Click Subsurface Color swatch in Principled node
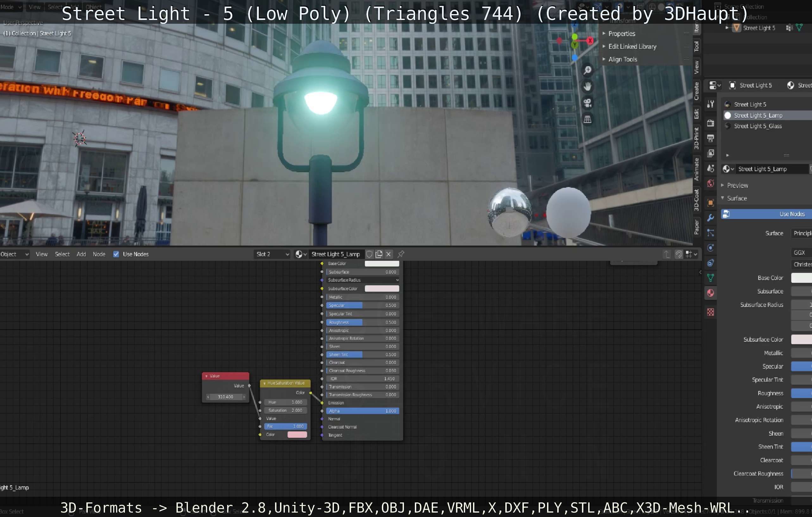This screenshot has height=517, width=812. pyautogui.click(x=382, y=288)
